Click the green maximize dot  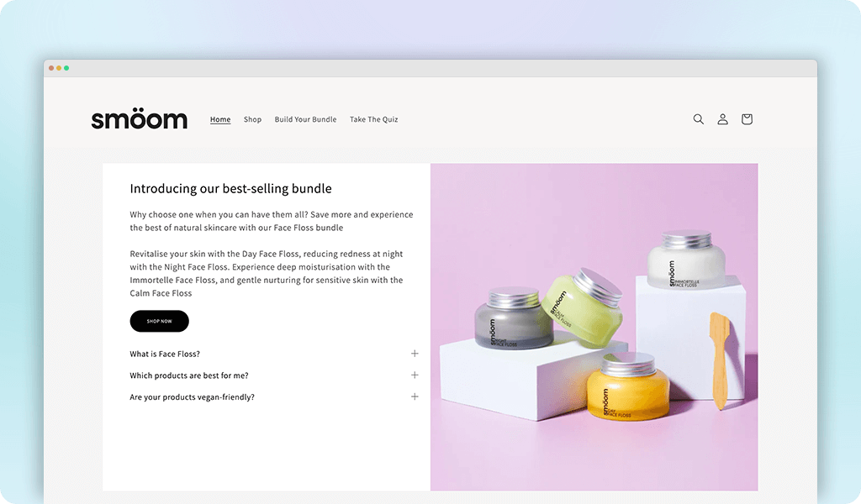[x=66, y=68]
